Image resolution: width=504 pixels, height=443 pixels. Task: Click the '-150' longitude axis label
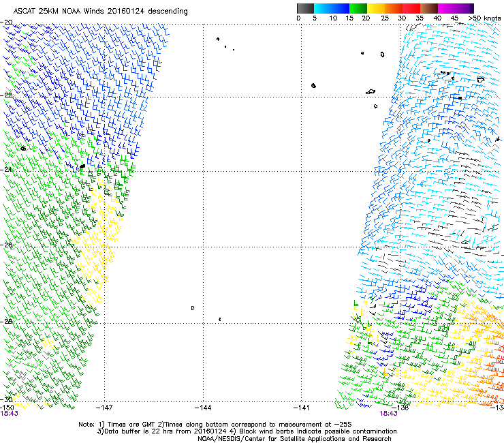[x=7, y=408]
